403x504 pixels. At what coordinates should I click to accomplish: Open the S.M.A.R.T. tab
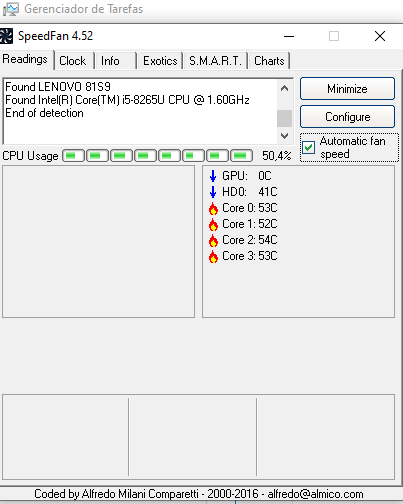click(x=215, y=61)
